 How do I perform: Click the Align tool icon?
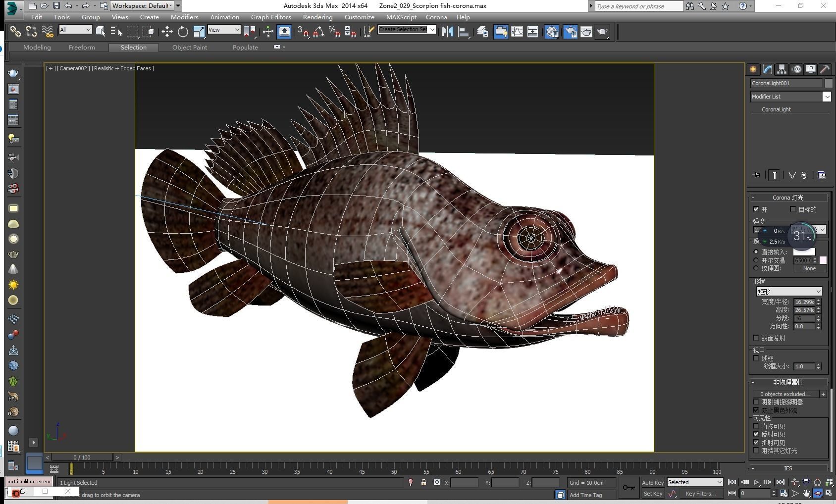(x=464, y=32)
